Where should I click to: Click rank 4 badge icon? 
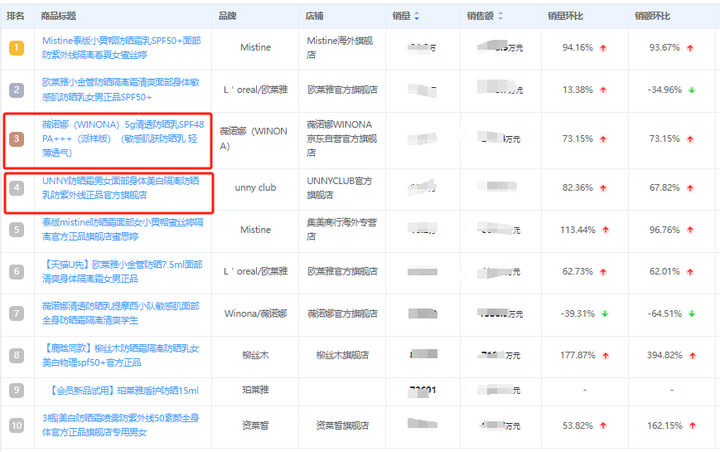(17, 188)
